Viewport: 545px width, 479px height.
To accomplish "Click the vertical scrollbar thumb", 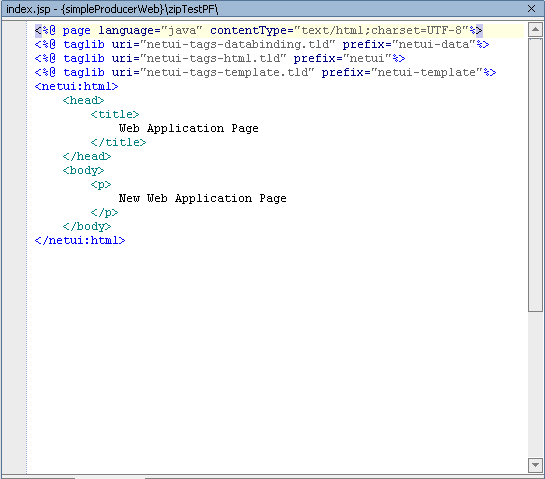I will [x=535, y=175].
